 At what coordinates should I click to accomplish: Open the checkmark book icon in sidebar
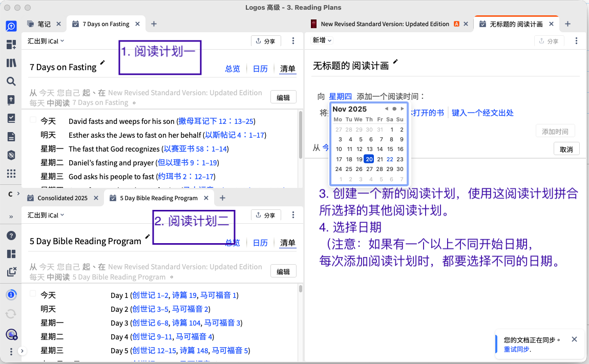tap(11, 118)
